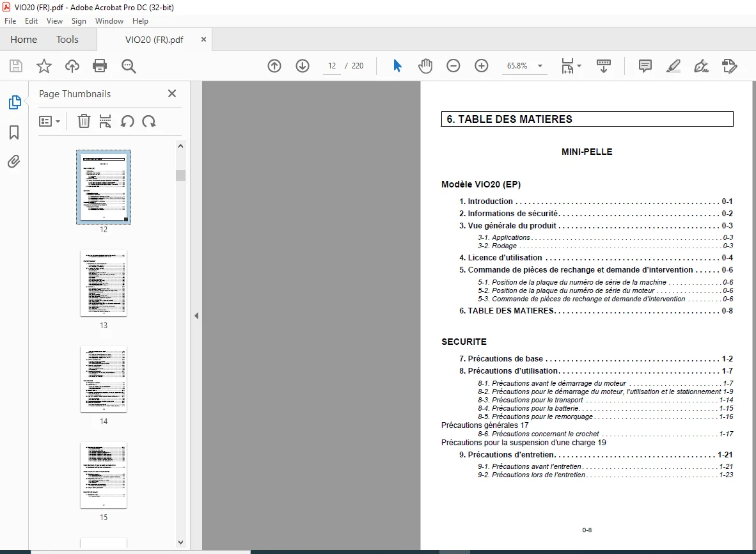756x554 pixels.
Task: Select the VIO20 (FR).pdf document tab
Action: (154, 40)
